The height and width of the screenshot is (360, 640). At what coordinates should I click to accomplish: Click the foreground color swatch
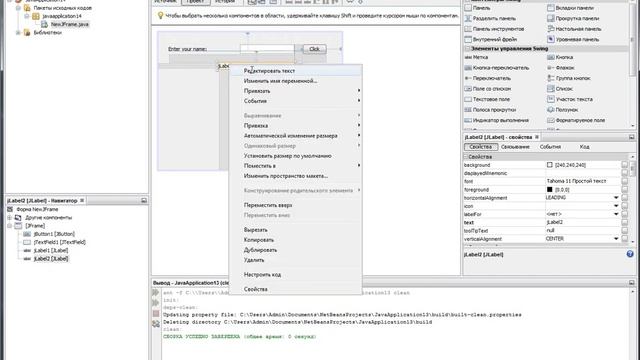(x=549, y=190)
